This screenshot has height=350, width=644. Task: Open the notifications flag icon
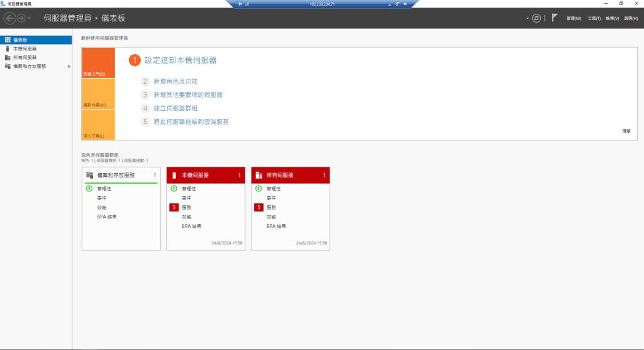pos(555,18)
